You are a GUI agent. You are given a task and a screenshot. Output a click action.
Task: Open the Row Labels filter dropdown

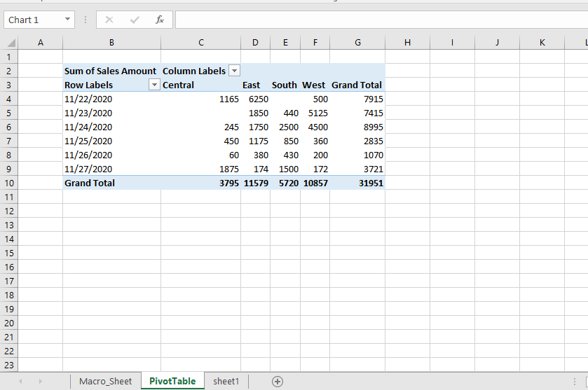pyautogui.click(x=154, y=85)
